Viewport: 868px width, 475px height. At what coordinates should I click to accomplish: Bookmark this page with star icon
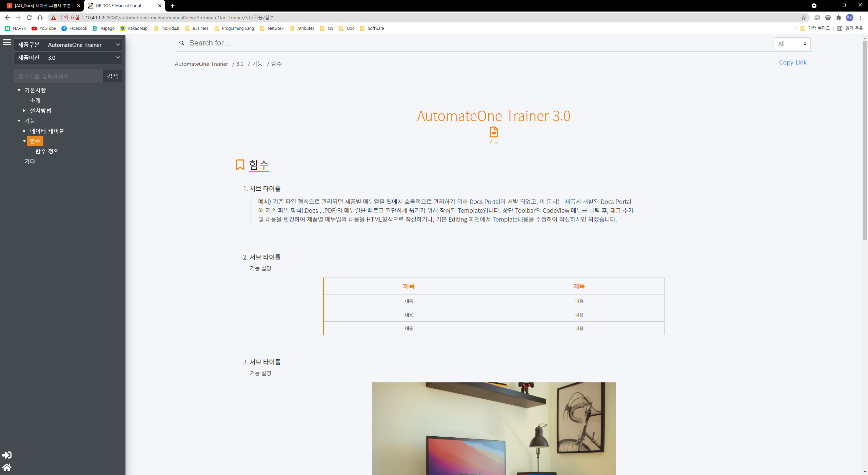[x=803, y=18]
